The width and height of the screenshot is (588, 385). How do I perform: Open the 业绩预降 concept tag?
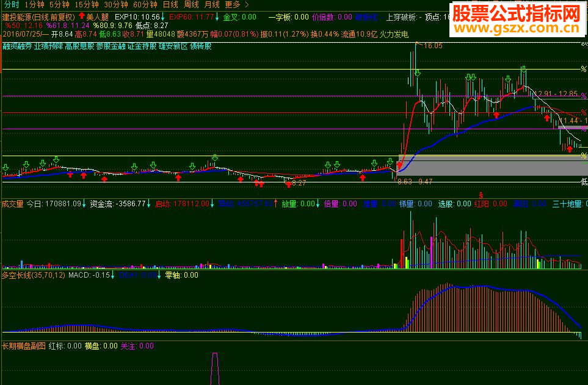[x=48, y=46]
